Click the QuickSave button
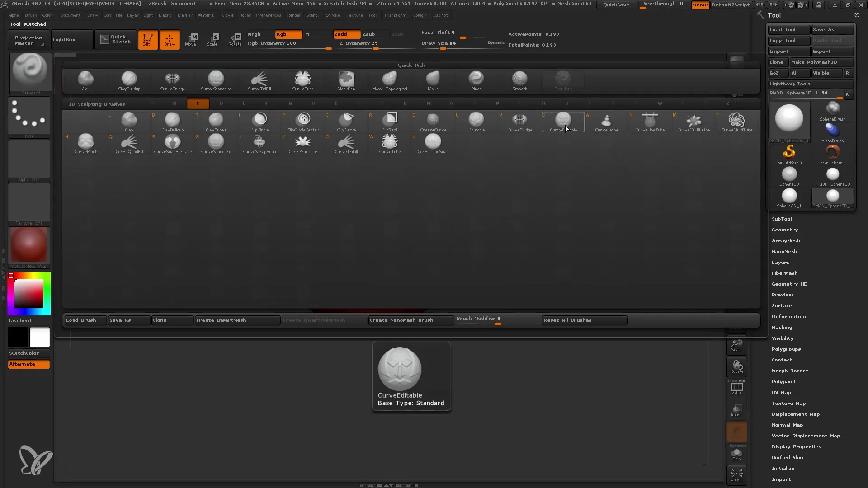868x488 pixels. pos(616,5)
